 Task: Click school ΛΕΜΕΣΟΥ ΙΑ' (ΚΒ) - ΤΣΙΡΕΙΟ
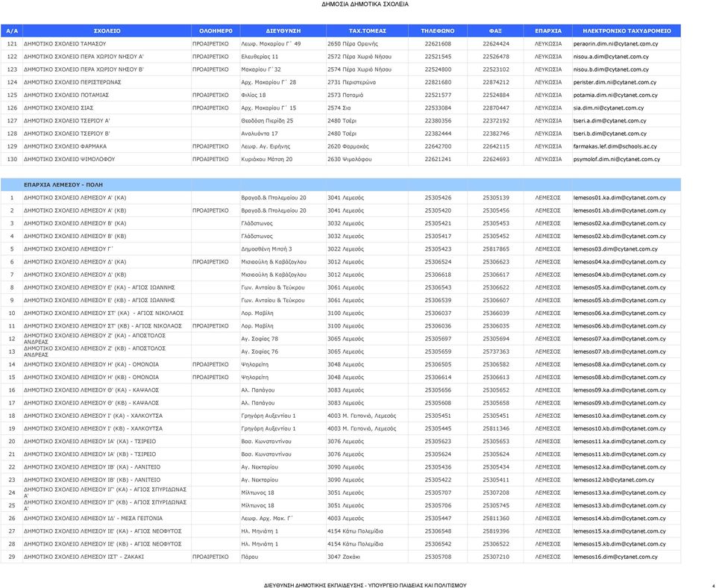(89, 454)
